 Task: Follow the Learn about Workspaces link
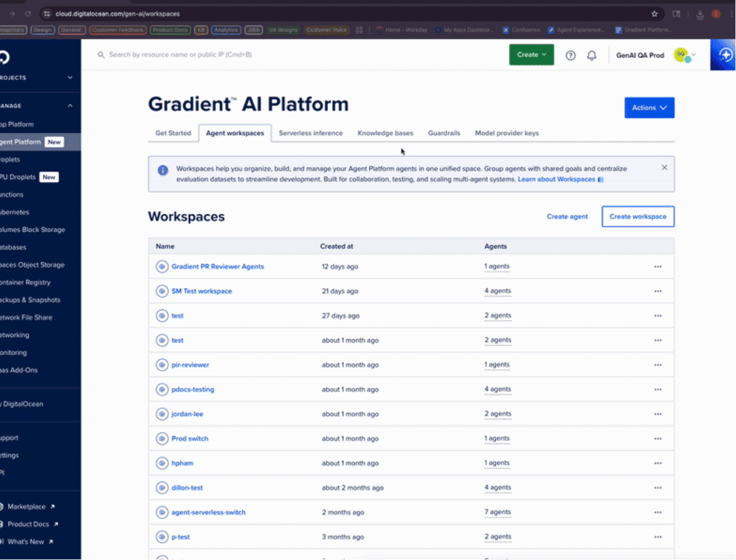click(556, 180)
